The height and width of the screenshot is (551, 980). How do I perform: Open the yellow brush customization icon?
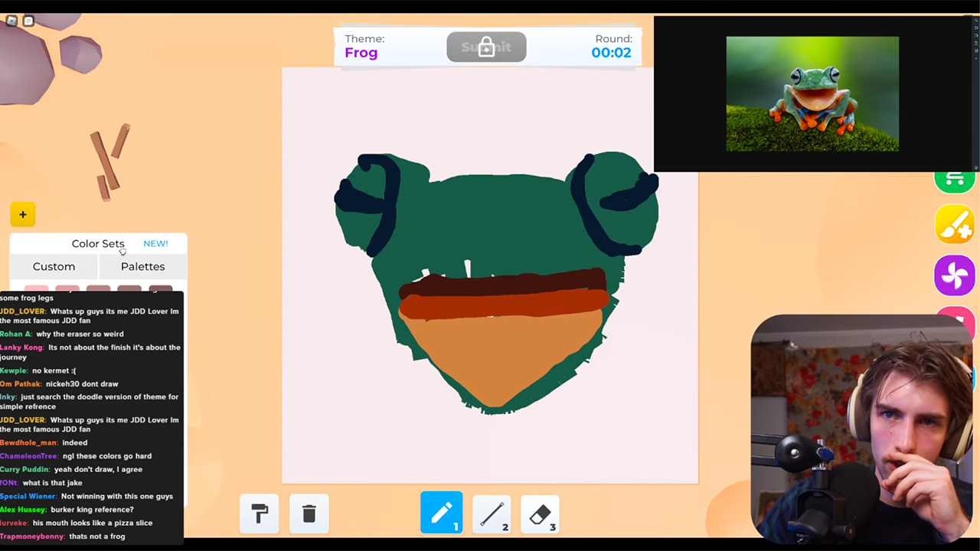coord(954,225)
